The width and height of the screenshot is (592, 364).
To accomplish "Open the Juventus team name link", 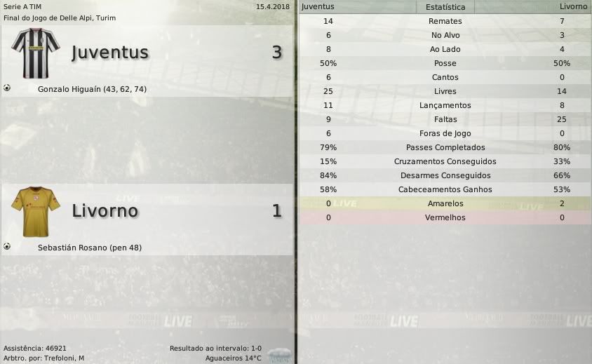I will coord(110,53).
